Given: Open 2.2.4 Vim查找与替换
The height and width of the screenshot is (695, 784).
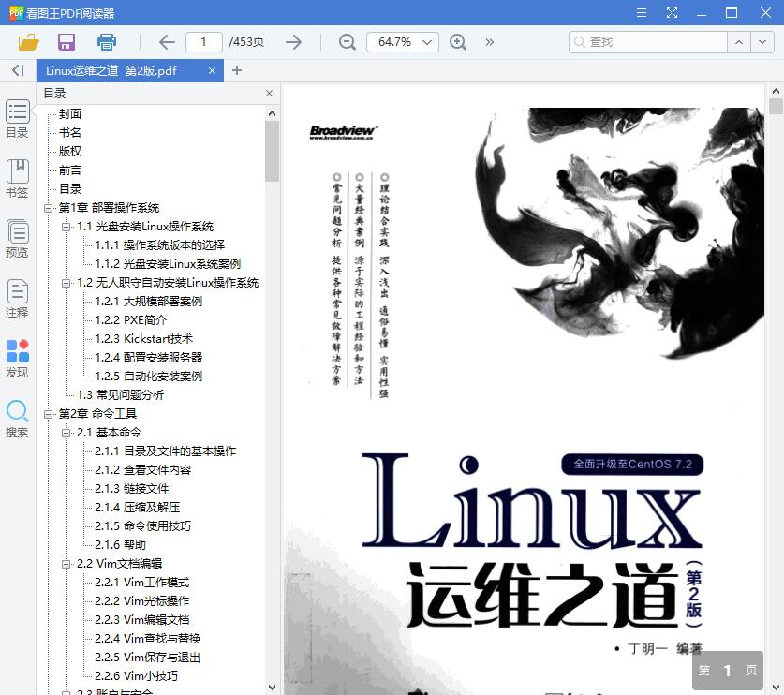Looking at the screenshot, I should pyautogui.click(x=147, y=639).
